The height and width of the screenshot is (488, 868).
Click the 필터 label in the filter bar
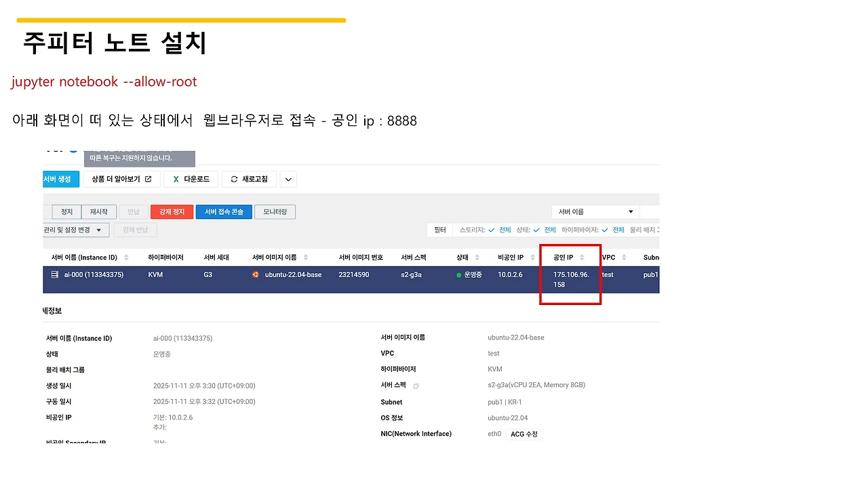coord(440,230)
